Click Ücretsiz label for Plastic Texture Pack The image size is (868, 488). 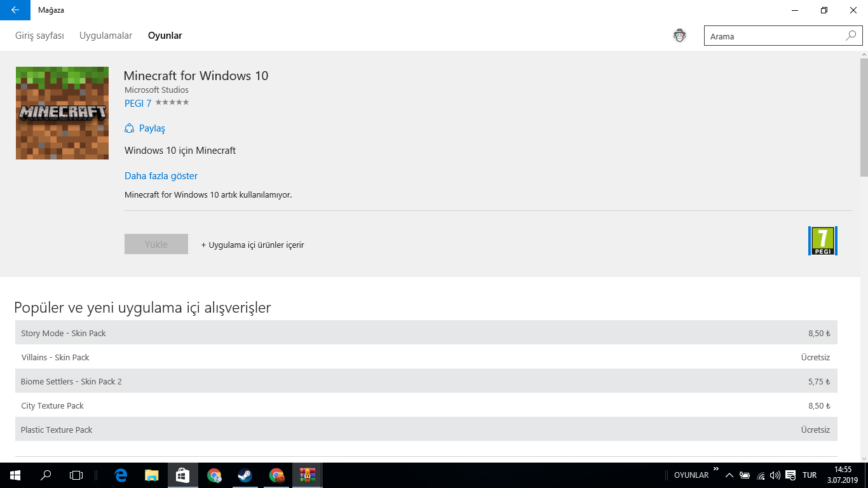pyautogui.click(x=815, y=430)
